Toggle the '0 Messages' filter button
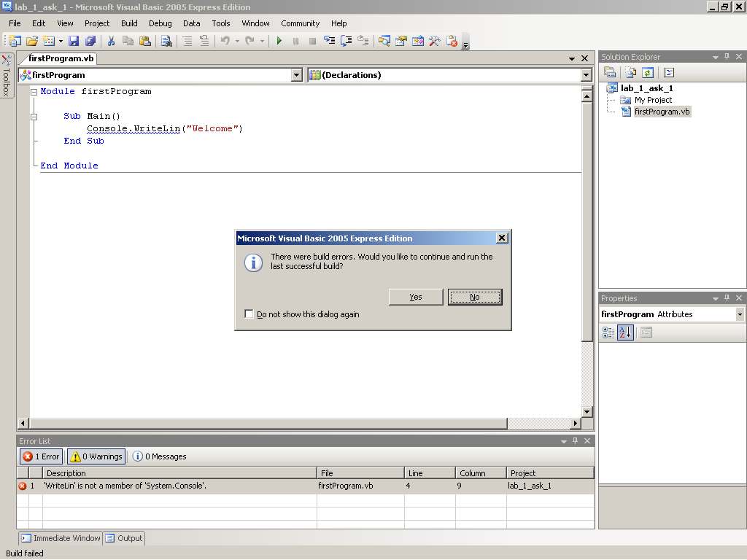The image size is (747, 560). click(159, 456)
